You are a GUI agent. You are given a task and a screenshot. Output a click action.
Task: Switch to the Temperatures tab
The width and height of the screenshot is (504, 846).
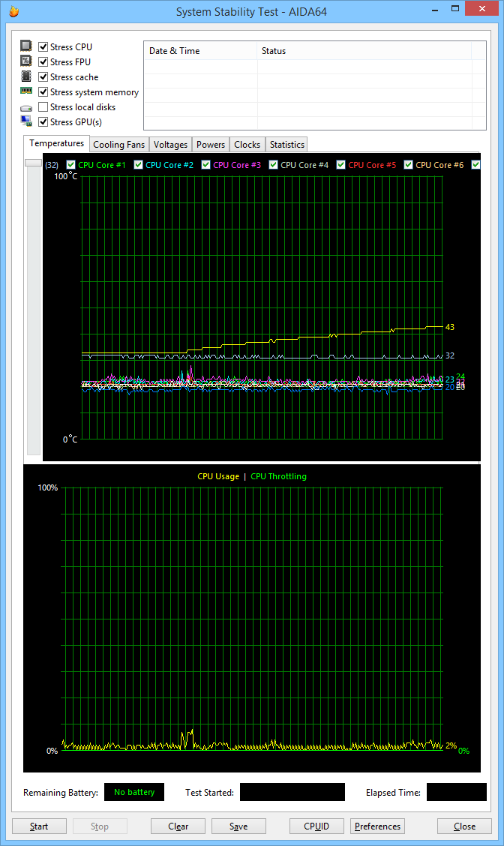56,143
